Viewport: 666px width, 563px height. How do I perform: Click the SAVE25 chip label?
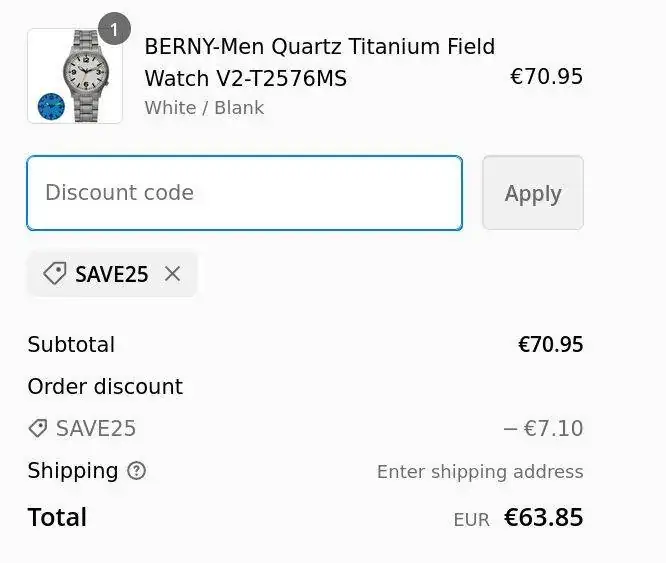[112, 274]
